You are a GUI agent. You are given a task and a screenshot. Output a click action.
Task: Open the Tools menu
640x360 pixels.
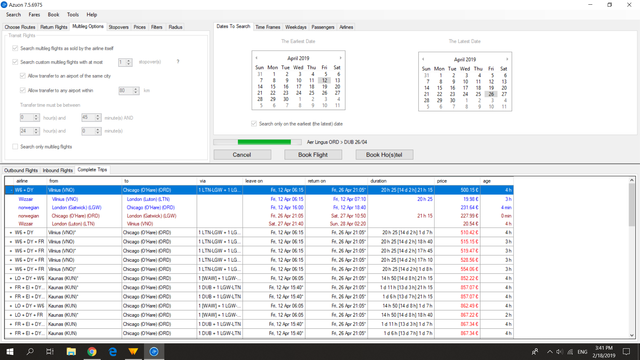coord(73,15)
